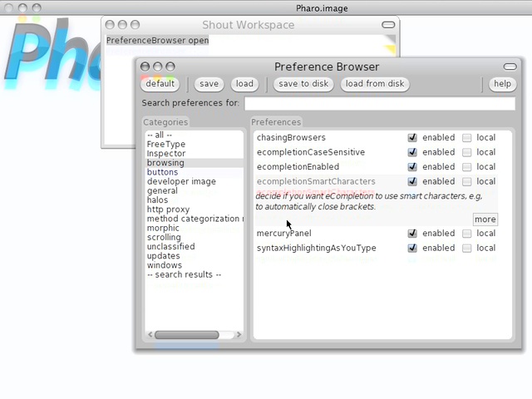The image size is (532, 399).
Task: Select the browsing category
Action: (x=194, y=163)
